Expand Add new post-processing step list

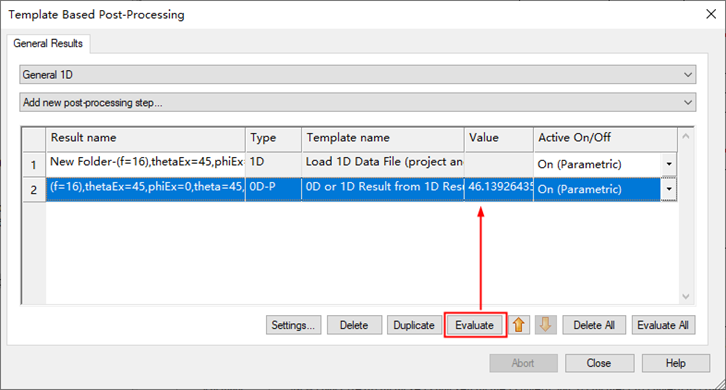pos(357,102)
